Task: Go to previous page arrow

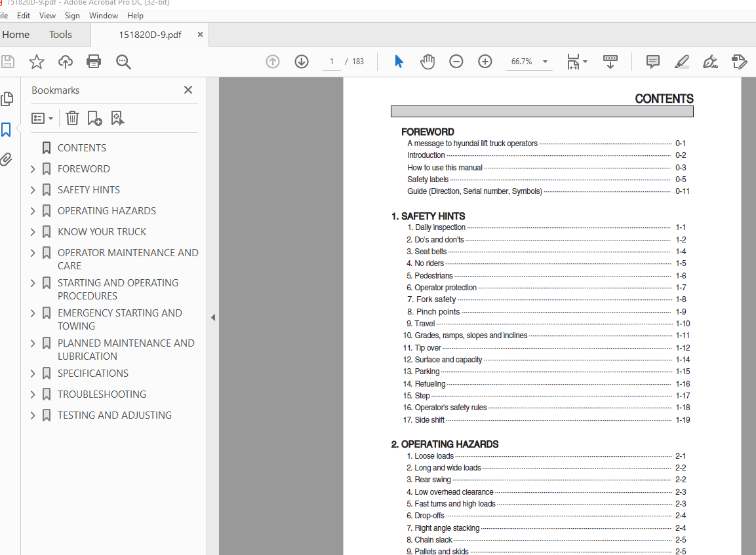Action: (x=273, y=62)
